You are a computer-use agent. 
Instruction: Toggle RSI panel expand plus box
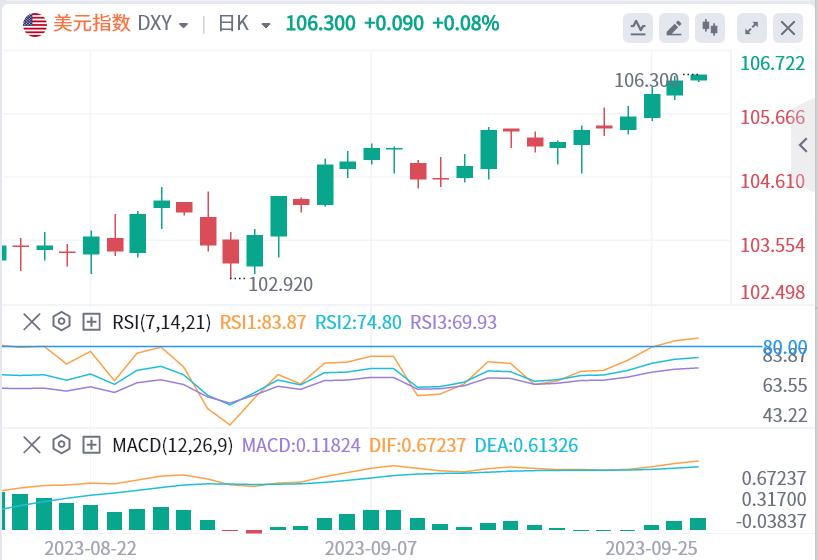[91, 322]
